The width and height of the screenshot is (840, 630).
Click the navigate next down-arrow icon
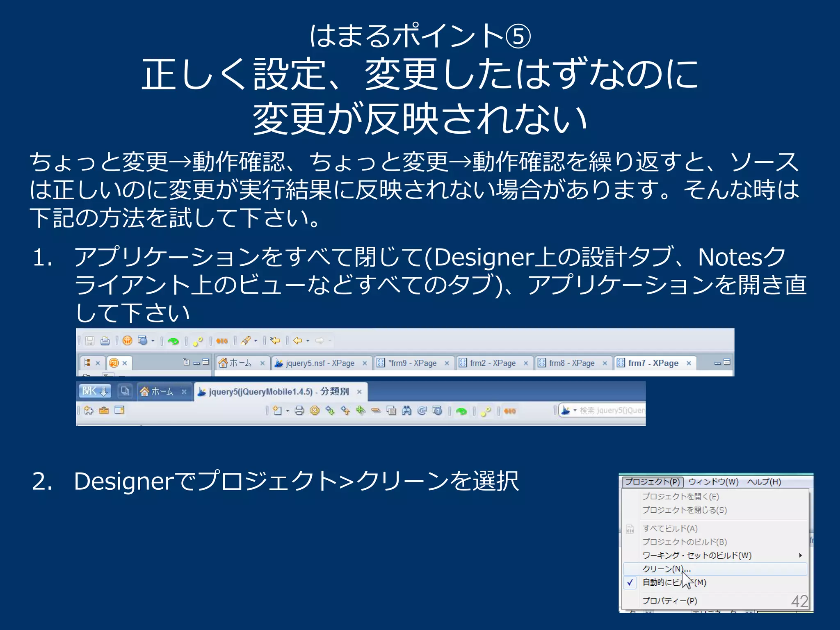330,411
